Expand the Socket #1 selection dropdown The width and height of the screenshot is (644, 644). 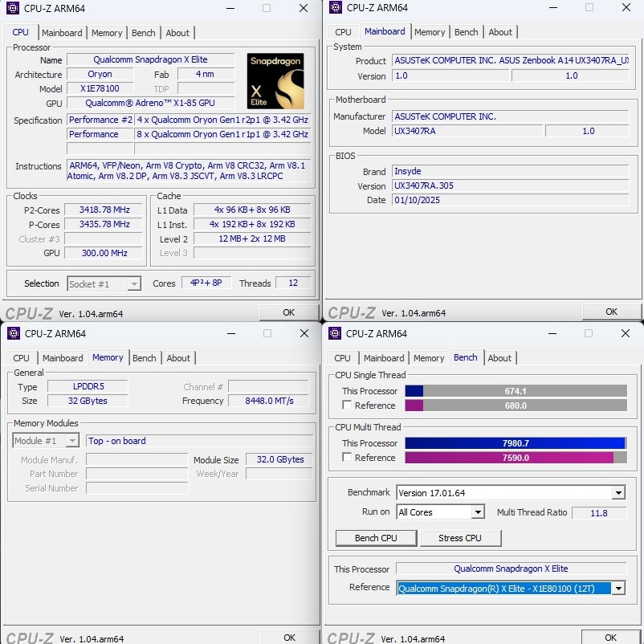[x=134, y=284]
